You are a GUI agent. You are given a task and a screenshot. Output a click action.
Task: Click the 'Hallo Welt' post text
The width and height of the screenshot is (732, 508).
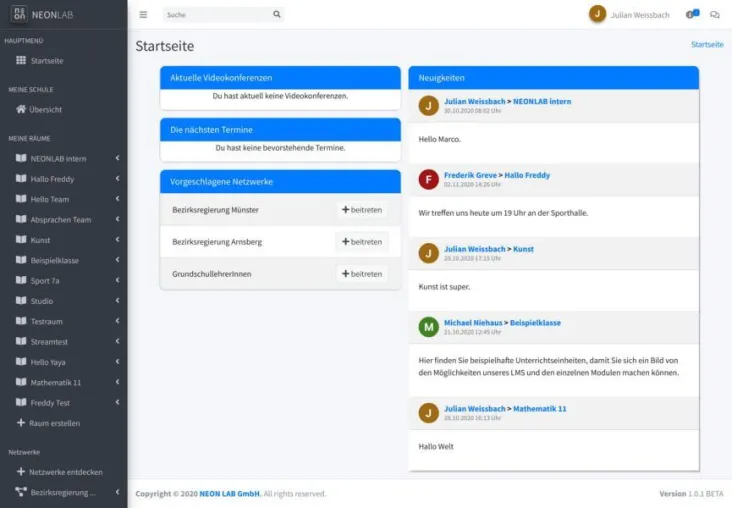436,446
